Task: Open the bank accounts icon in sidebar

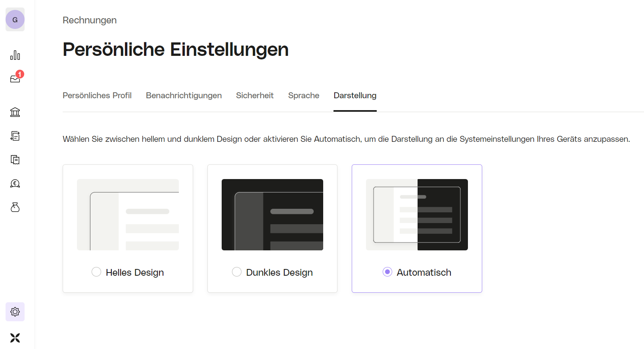Action: click(x=15, y=112)
